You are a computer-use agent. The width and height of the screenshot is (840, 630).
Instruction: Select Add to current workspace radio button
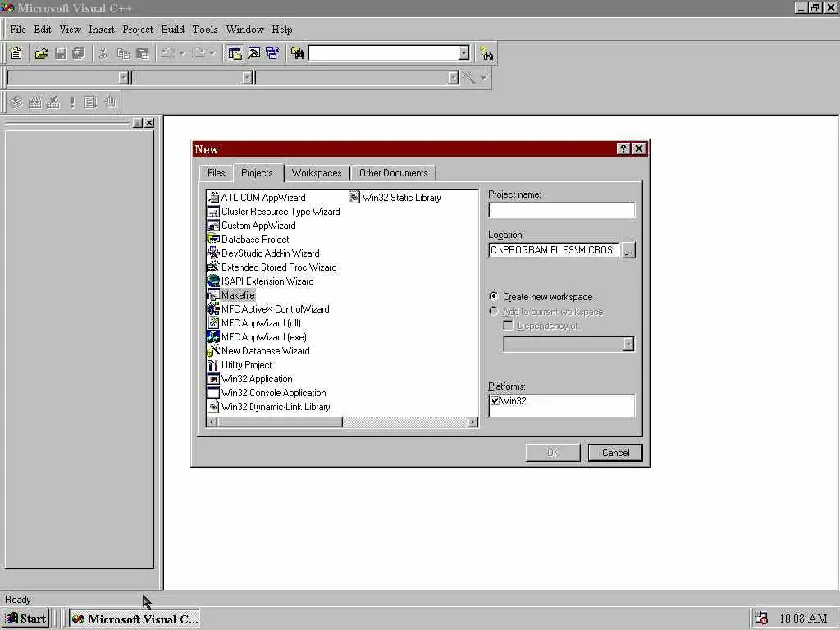pyautogui.click(x=493, y=311)
